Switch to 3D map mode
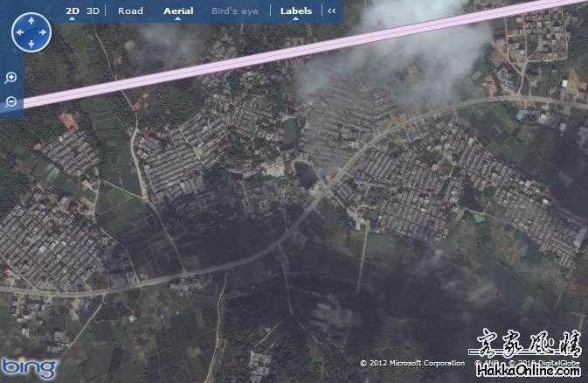Viewport: 588px width, 383px height. click(93, 11)
